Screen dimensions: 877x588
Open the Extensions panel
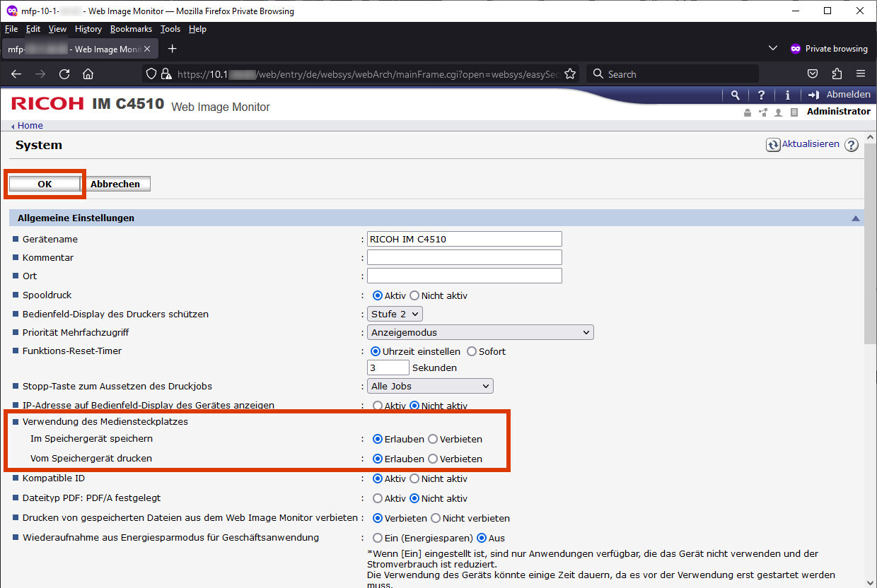[837, 74]
